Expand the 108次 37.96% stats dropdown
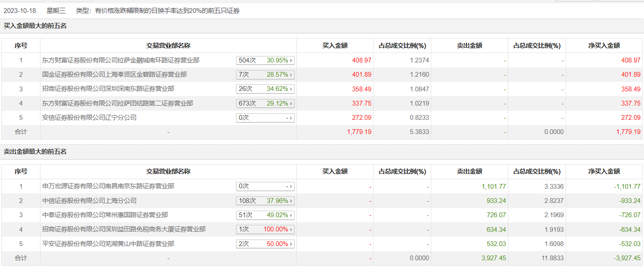 [x=291, y=201]
